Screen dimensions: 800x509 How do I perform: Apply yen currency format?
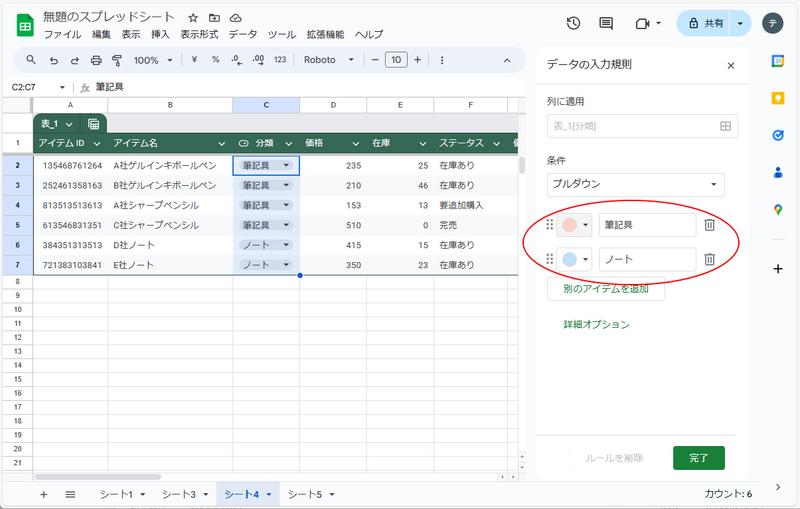coord(194,60)
